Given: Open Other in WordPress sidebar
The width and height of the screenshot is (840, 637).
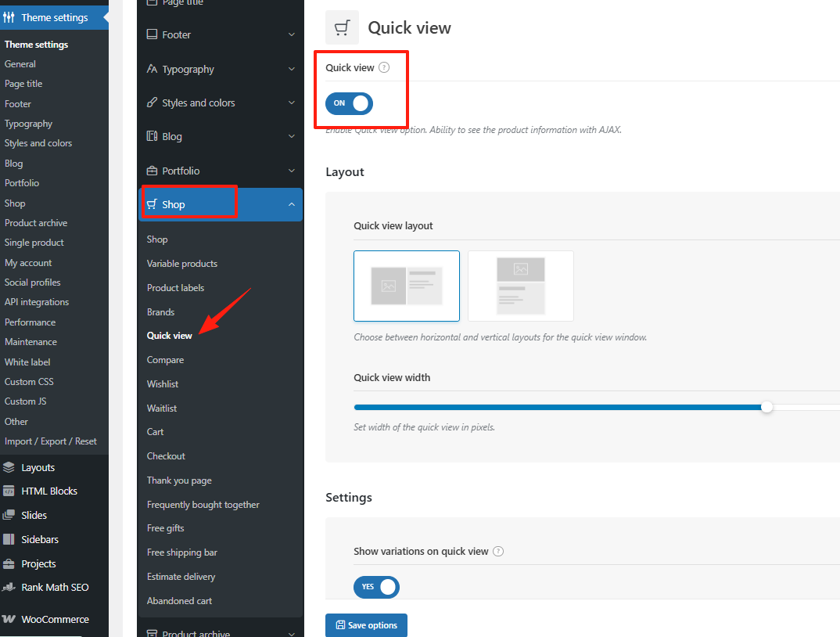Looking at the screenshot, I should (16, 422).
